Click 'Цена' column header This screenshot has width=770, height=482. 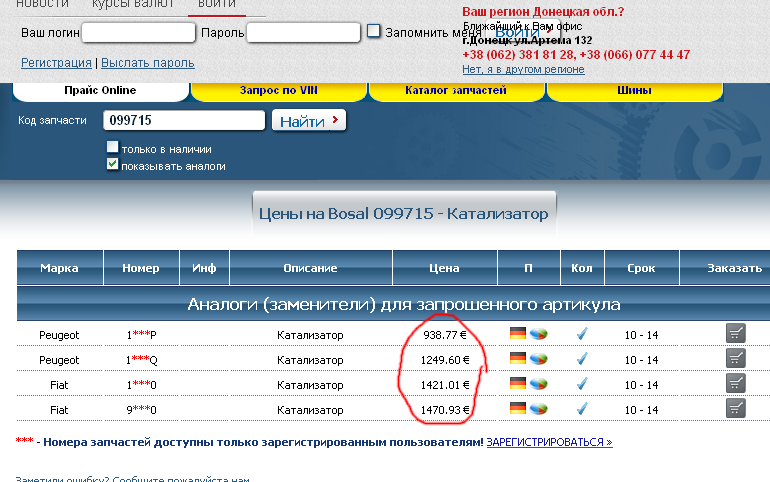[444, 268]
